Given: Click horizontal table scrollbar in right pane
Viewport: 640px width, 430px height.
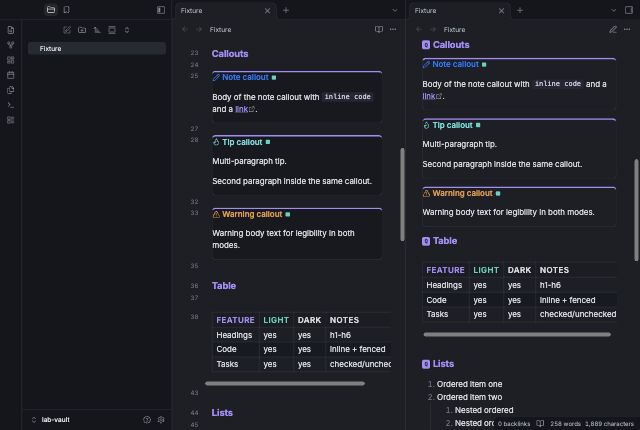Looking at the screenshot, I should click(517, 335).
